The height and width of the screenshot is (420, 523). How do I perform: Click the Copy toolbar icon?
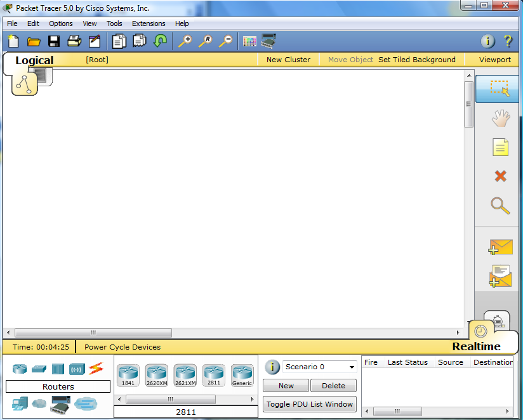pos(119,41)
